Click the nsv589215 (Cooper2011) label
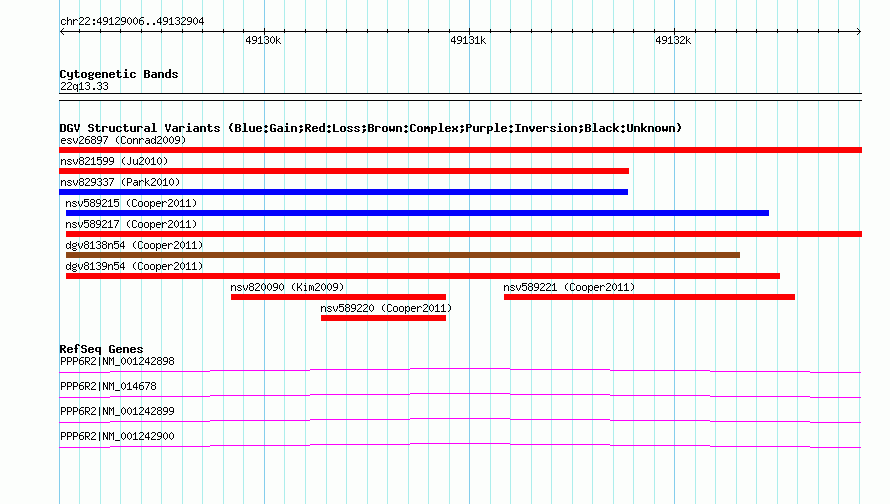890x504 pixels. (131, 203)
